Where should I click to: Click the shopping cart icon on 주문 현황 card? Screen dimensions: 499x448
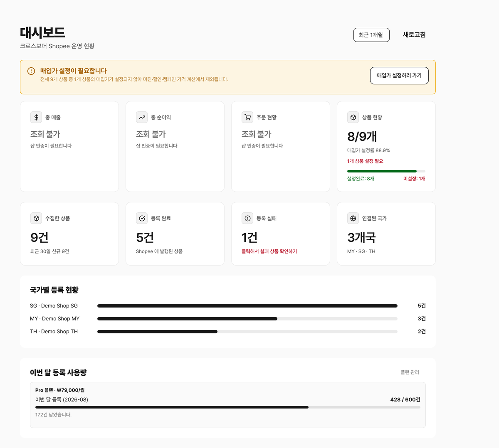coord(247,117)
